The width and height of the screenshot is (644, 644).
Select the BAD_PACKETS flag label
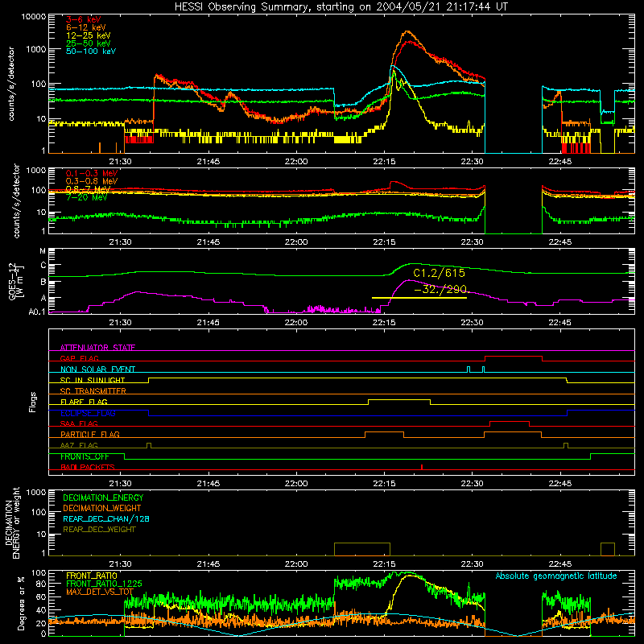coord(88,467)
